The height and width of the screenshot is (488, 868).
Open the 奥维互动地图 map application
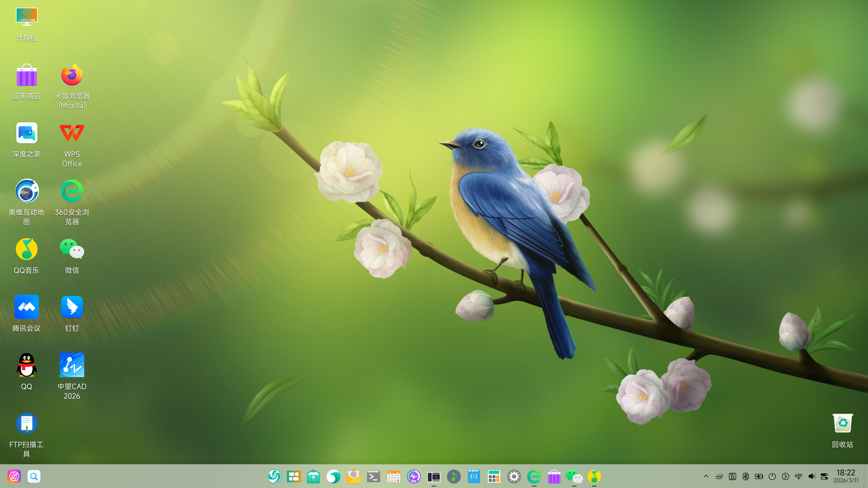click(x=26, y=191)
